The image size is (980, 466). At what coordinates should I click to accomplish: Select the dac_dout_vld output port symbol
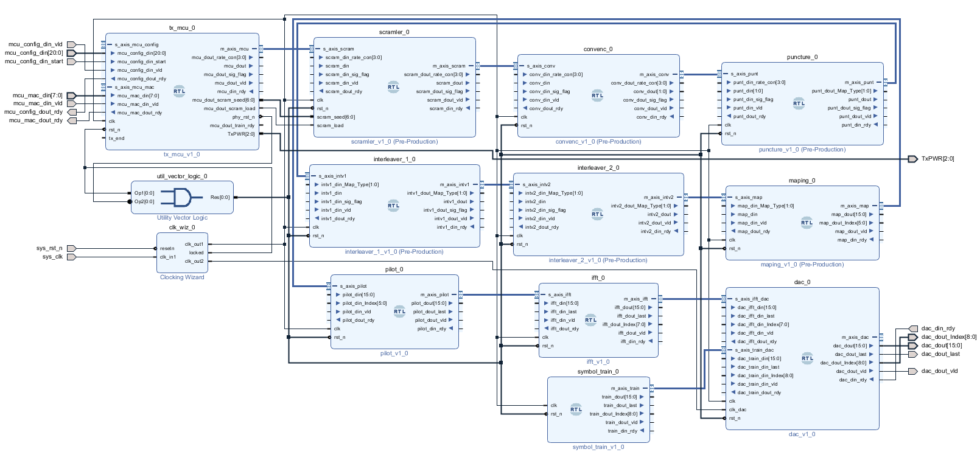tap(912, 371)
